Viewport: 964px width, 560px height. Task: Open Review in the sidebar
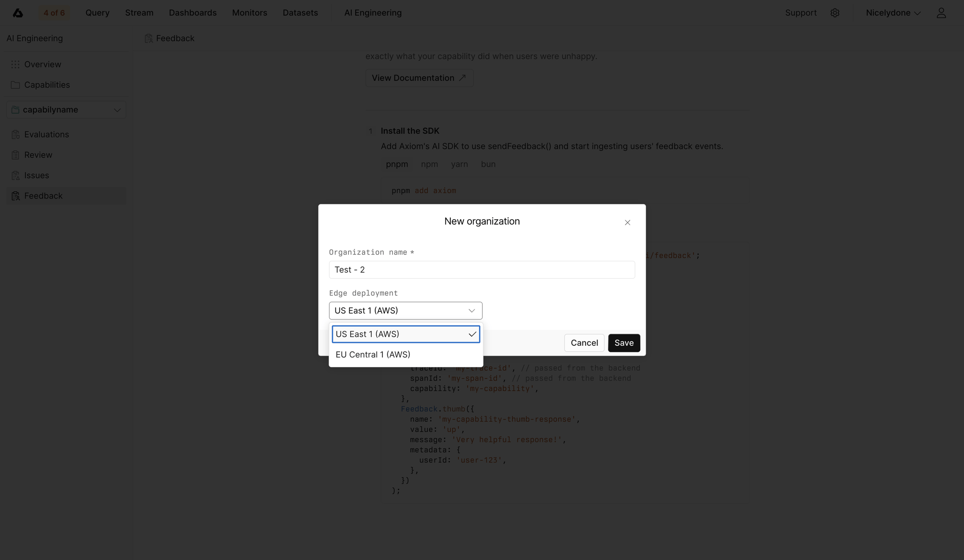[x=66, y=155]
